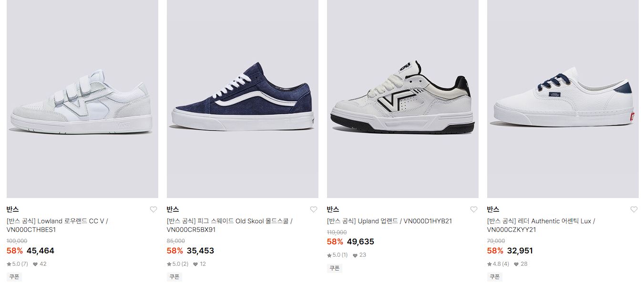Open the white Authentic Lux shoe image

[x=563, y=99]
